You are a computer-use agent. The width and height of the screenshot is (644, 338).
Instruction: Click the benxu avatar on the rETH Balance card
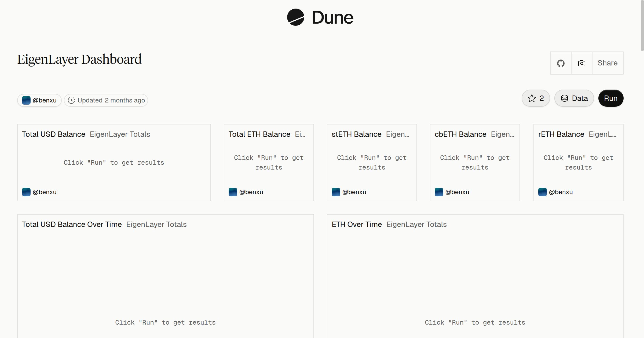pos(542,192)
